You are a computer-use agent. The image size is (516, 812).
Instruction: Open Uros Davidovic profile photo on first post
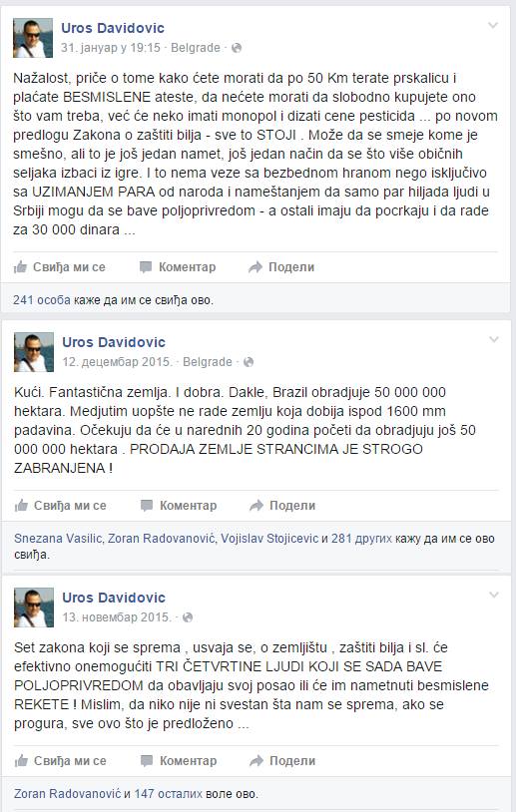coord(33,38)
